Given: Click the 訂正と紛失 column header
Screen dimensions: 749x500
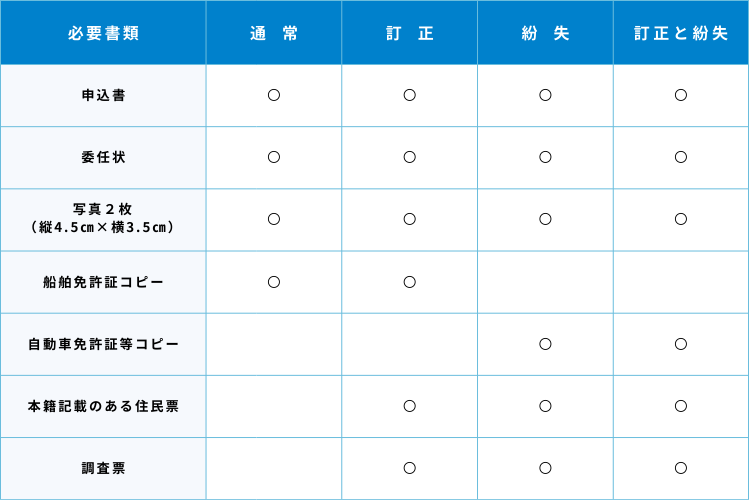Looking at the screenshot, I should [x=681, y=33].
